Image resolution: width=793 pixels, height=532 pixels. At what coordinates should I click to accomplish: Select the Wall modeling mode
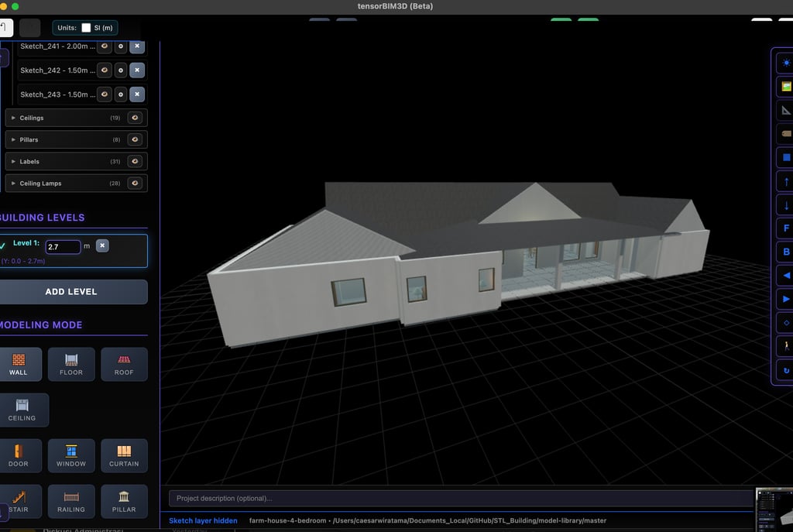point(19,364)
